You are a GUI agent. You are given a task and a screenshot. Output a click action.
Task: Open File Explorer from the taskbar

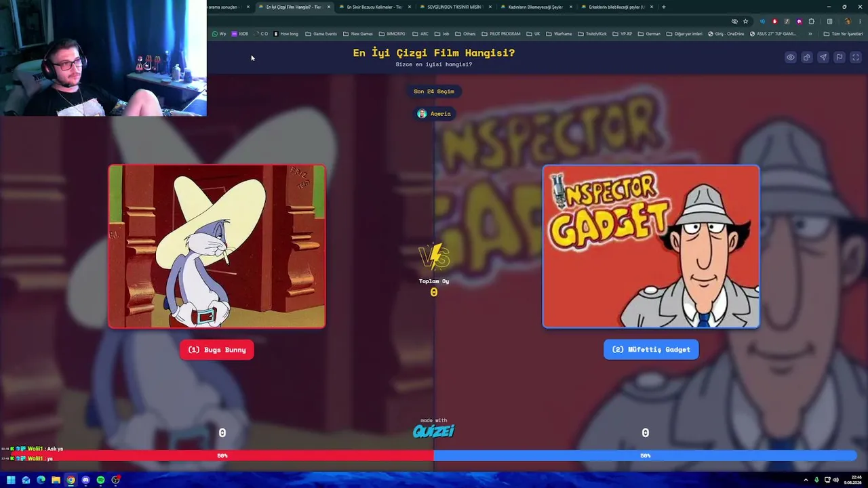tap(56, 480)
